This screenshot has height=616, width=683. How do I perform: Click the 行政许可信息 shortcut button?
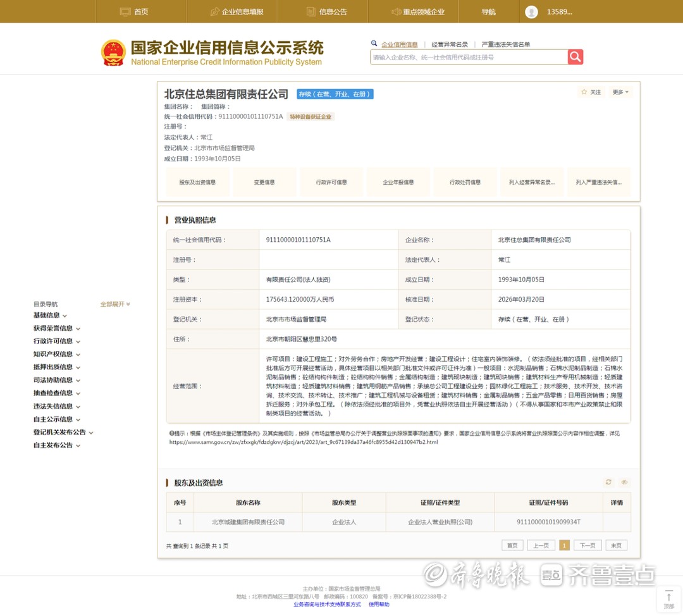331,182
